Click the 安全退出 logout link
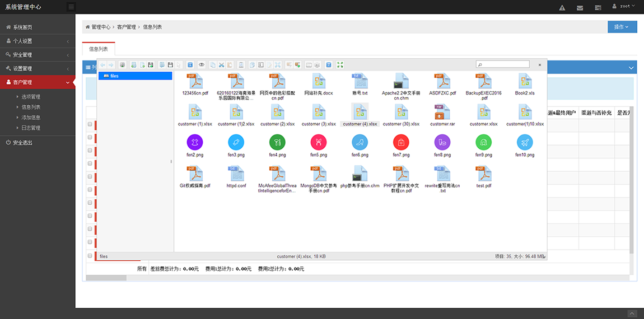 22,143
